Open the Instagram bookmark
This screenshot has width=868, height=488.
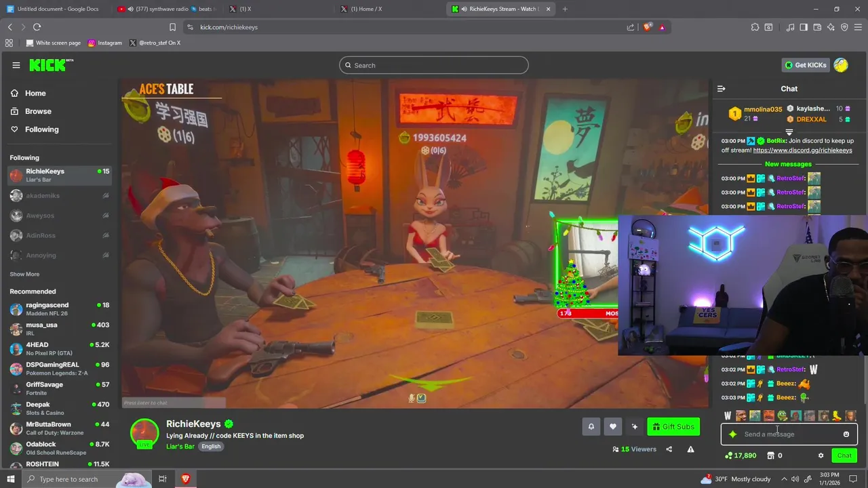coord(104,43)
